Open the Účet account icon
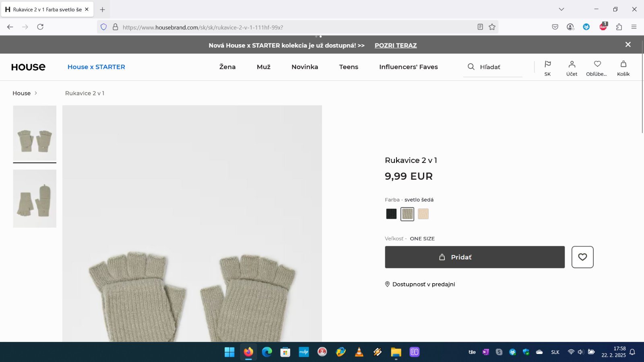This screenshot has height=362, width=644. [572, 64]
